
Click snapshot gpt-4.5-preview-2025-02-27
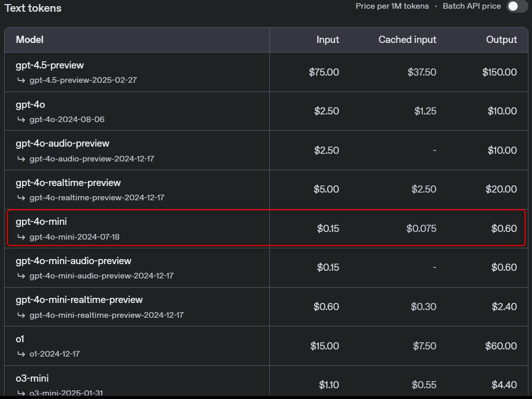pyautogui.click(x=83, y=80)
